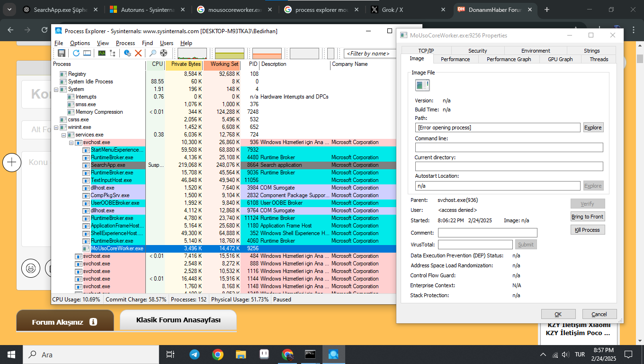Click the Kill Process button
Viewport: 644px width, 364px height.
click(587, 230)
